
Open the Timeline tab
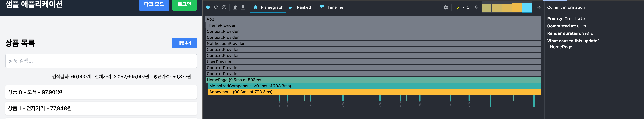[x=332, y=7]
